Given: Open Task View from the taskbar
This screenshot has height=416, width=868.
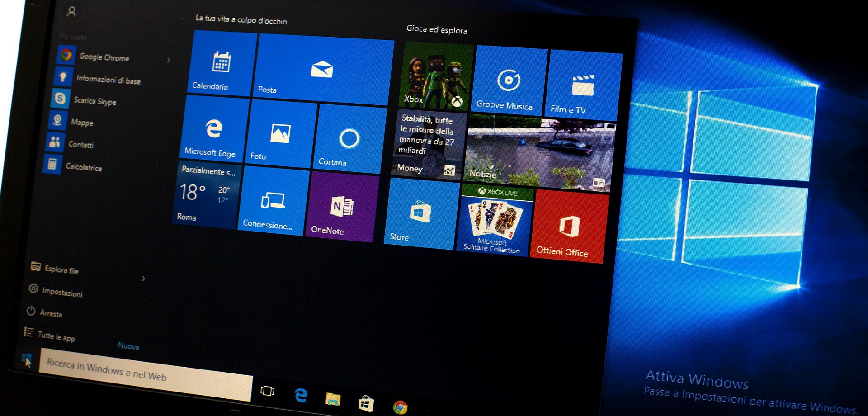Looking at the screenshot, I should pos(268,391).
